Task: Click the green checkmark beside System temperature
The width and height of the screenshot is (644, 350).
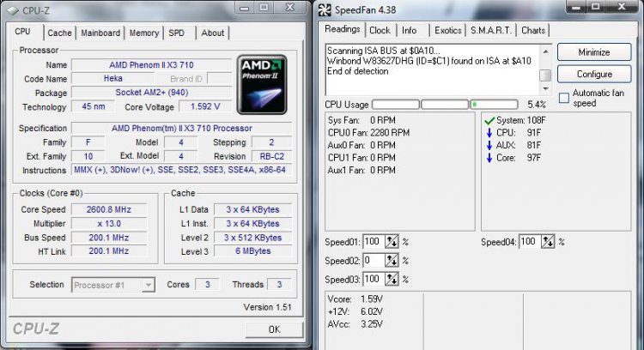Action: [x=489, y=121]
